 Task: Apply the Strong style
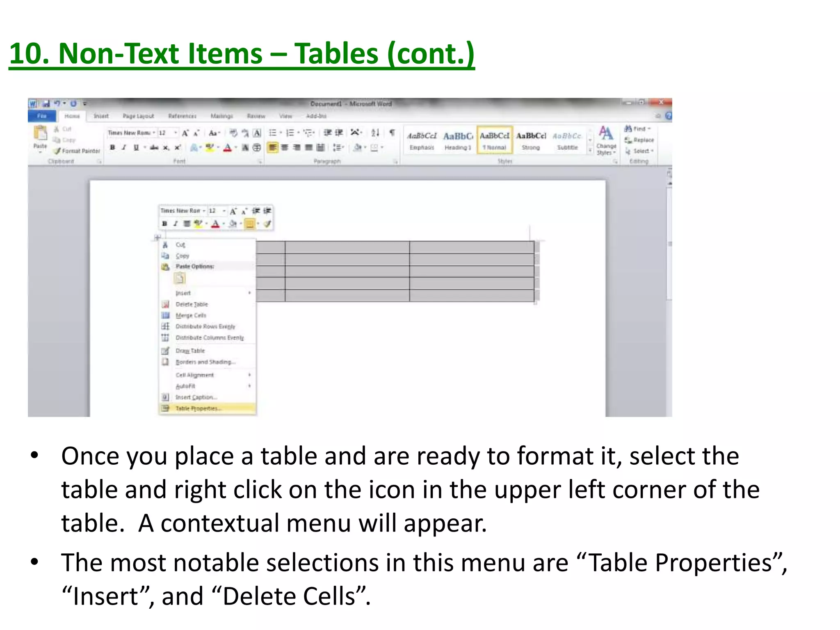point(531,140)
